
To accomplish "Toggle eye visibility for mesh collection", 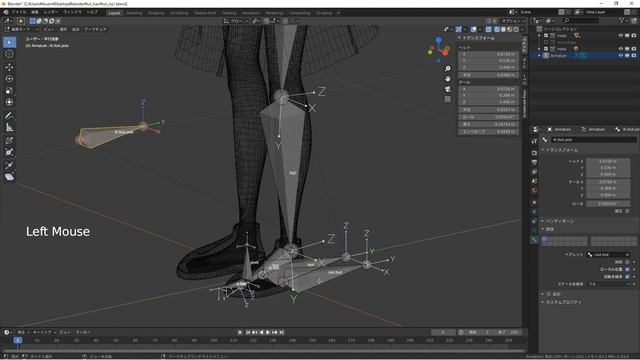I will tap(620, 36).
